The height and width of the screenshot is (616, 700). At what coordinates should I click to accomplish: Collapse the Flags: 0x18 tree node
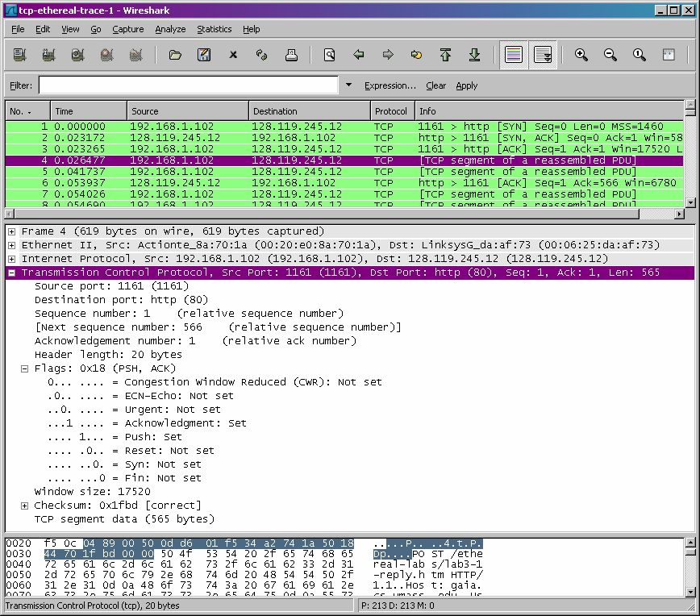click(24, 368)
